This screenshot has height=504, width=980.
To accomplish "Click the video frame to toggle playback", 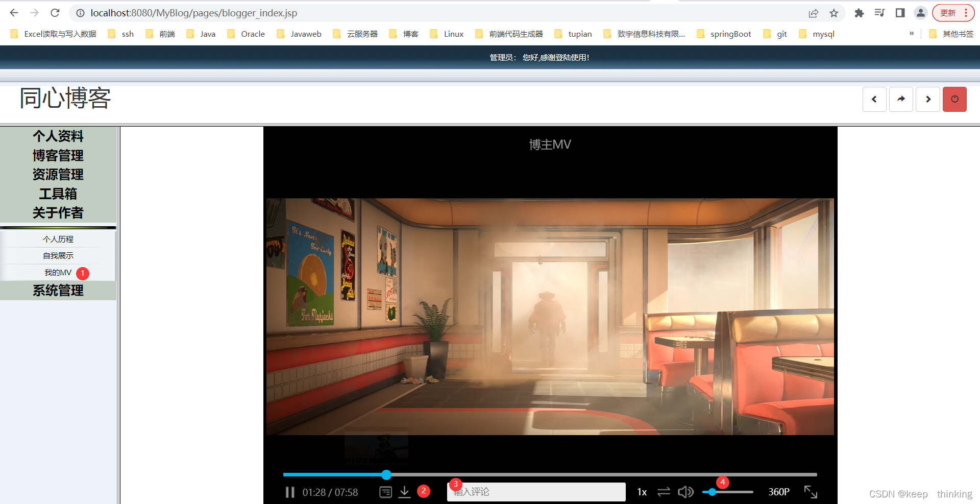I will pos(550,317).
